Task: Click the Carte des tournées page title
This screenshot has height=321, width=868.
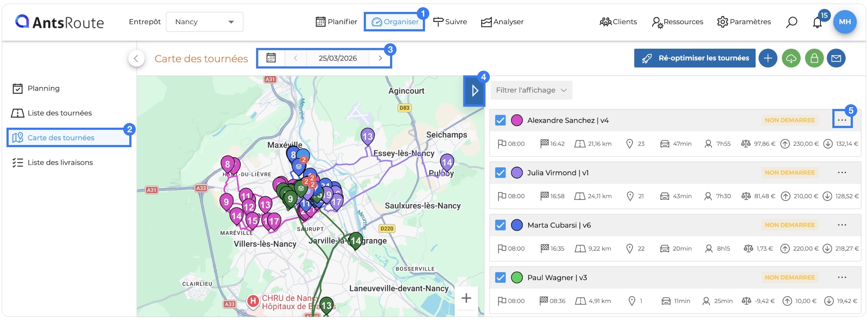Action: (x=201, y=58)
